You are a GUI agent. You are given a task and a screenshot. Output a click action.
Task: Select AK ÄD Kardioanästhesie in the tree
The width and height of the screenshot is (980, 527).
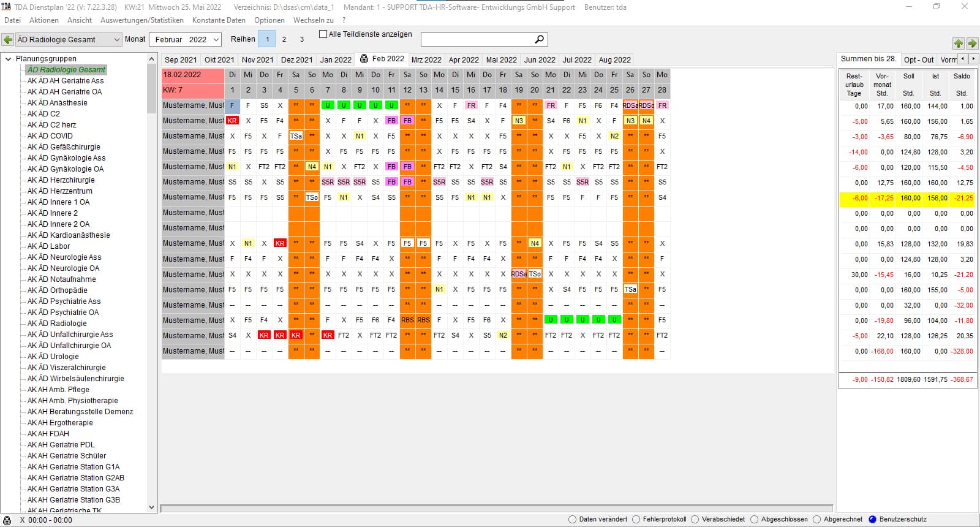point(69,235)
